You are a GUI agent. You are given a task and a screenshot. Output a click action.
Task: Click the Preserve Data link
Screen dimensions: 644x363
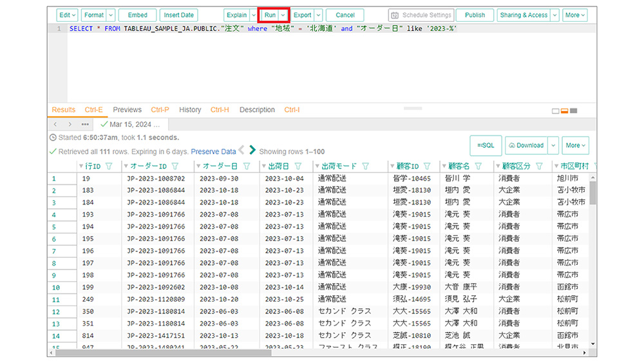[x=214, y=152]
